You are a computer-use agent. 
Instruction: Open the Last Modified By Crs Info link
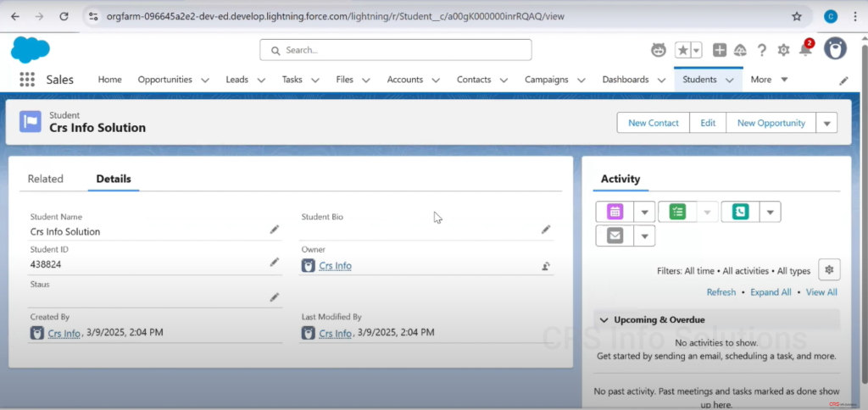point(336,333)
